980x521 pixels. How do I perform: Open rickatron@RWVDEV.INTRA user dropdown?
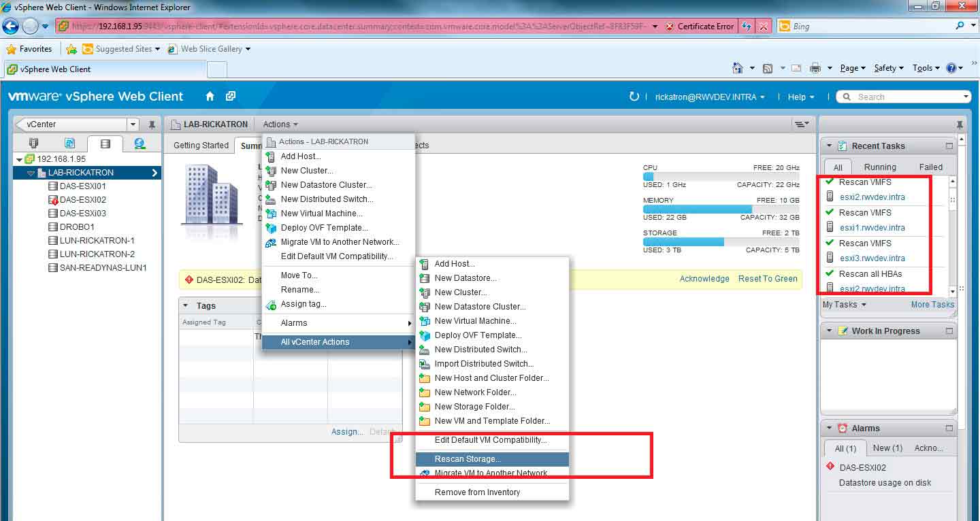click(710, 97)
